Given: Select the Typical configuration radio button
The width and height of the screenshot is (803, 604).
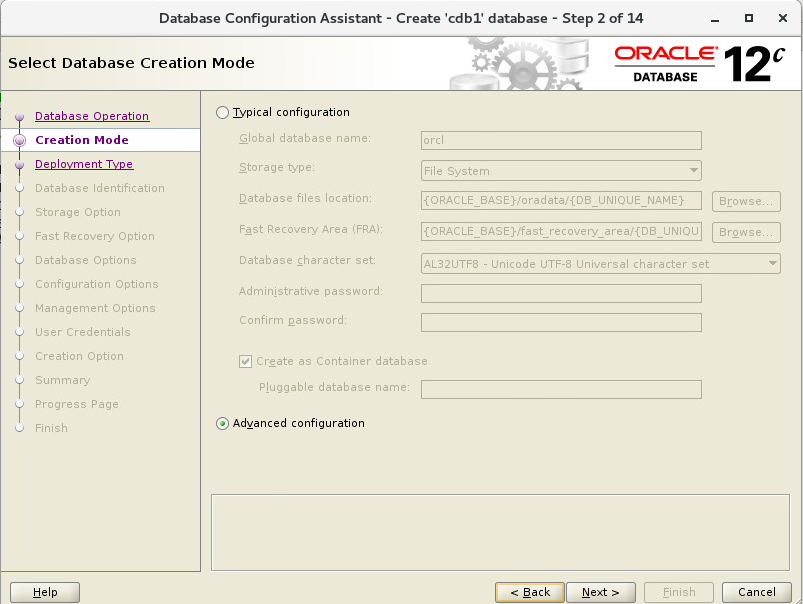Looking at the screenshot, I should [x=222, y=113].
